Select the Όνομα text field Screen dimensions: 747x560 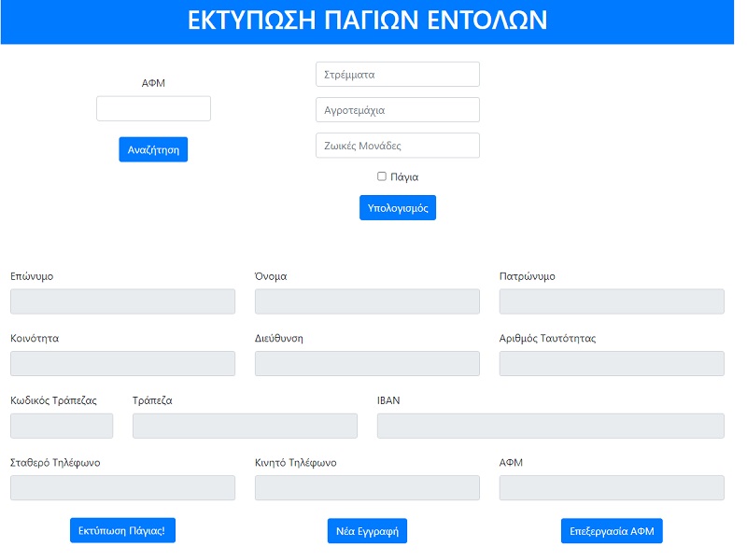367,301
